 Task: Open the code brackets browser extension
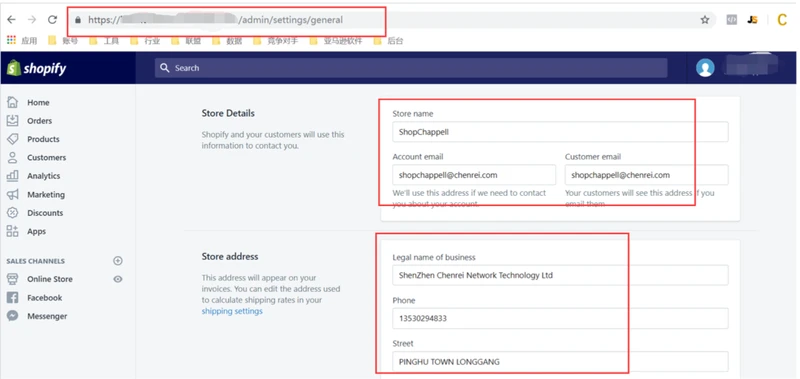pos(732,20)
